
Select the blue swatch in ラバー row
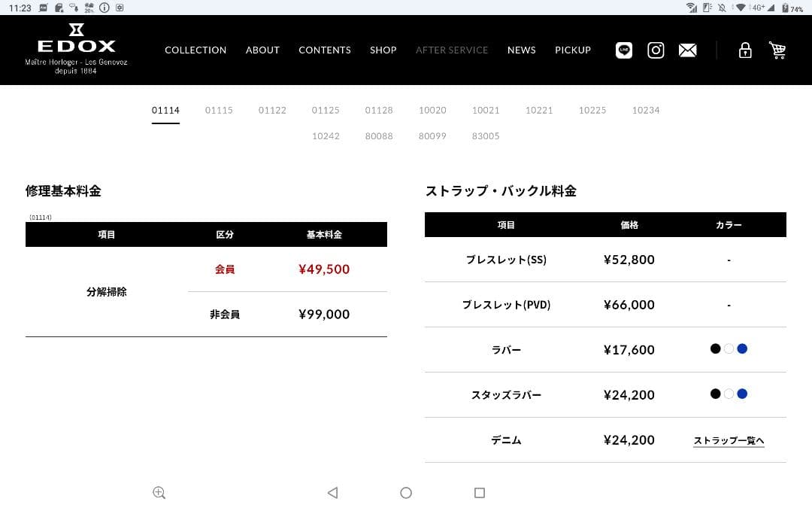pos(742,348)
